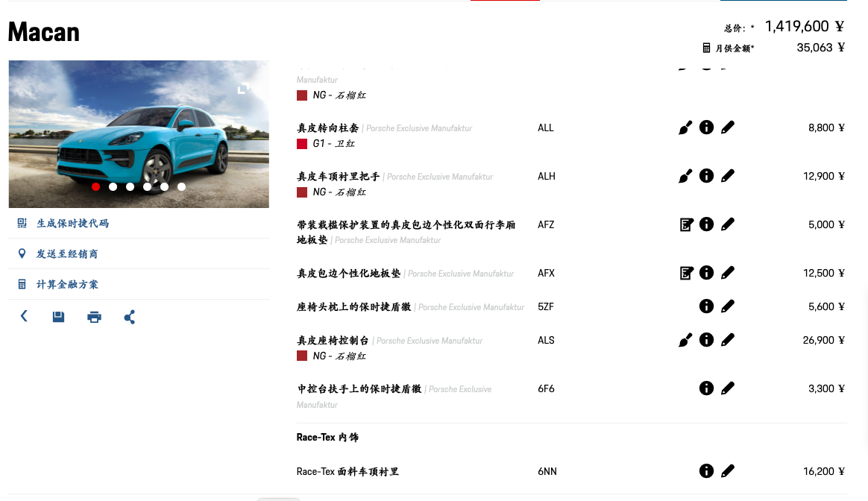Open 计算金融方案 link
The height and width of the screenshot is (501, 868).
(67, 284)
